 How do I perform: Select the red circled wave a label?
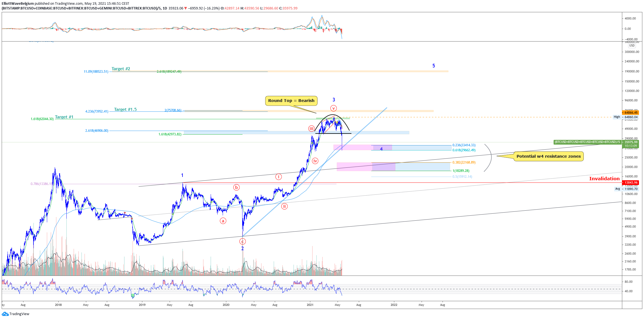(223, 221)
